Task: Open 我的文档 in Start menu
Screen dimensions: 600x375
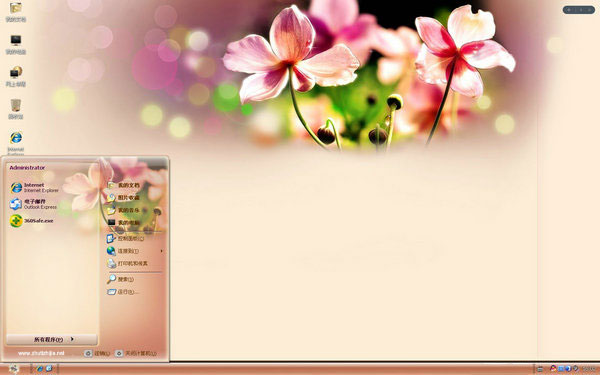Action: (124, 185)
